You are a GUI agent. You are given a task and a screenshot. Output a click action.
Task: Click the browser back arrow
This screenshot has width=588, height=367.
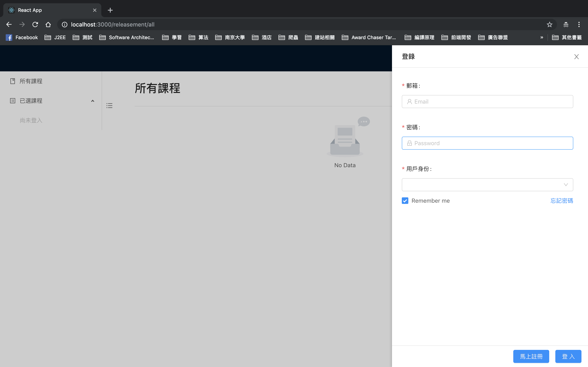[x=9, y=24]
